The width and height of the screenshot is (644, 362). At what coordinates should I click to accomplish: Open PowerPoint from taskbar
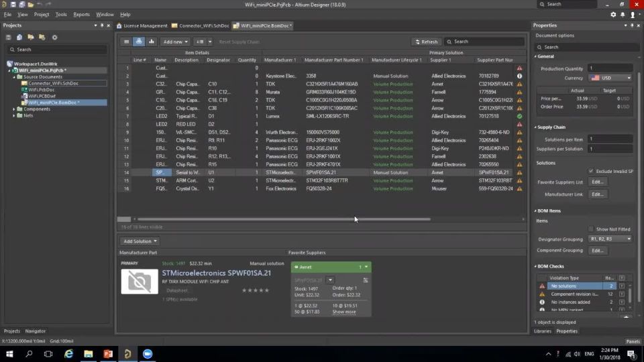[108, 354]
